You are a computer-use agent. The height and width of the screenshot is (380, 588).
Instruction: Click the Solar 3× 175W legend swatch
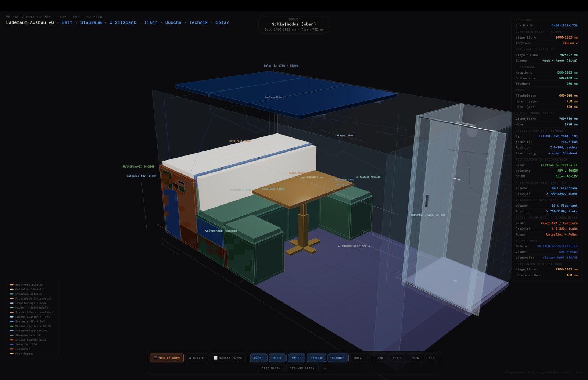(x=12, y=344)
